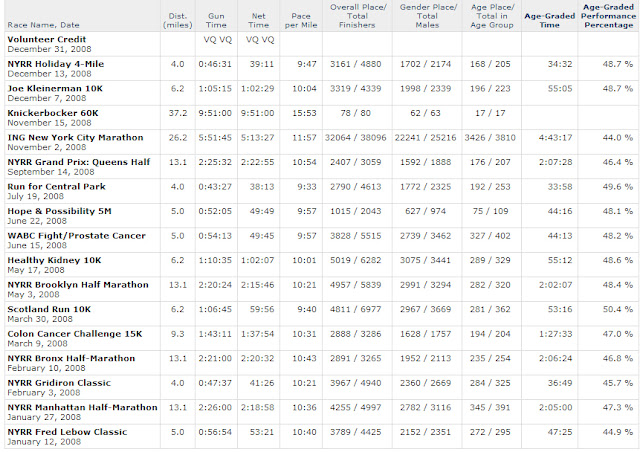Select age place 345 / 391
The width and height of the screenshot is (640, 452).
click(490, 407)
